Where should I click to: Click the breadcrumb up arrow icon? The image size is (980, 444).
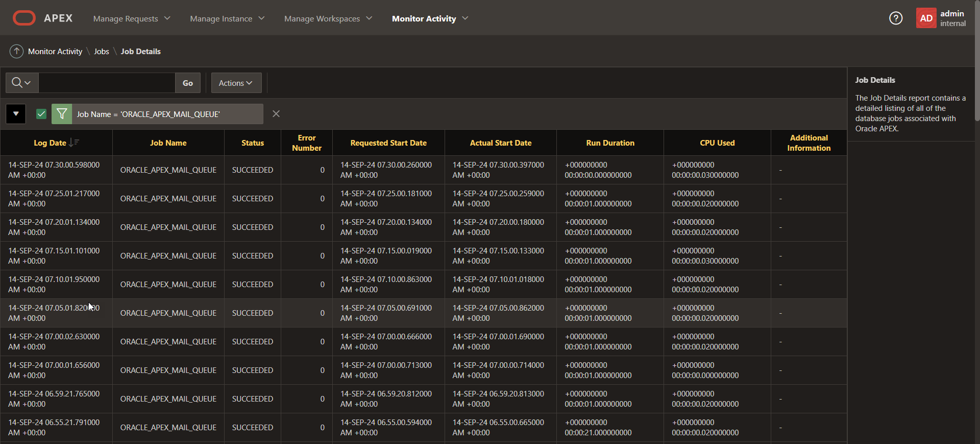click(x=16, y=51)
